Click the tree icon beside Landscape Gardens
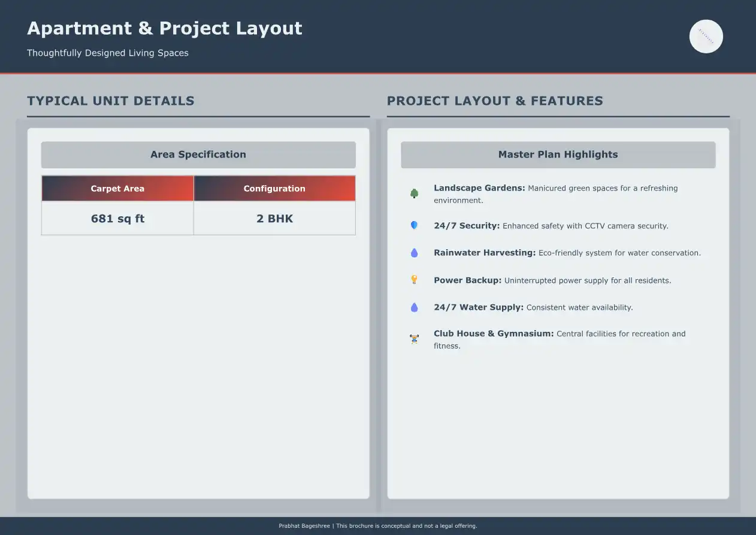 (x=414, y=194)
